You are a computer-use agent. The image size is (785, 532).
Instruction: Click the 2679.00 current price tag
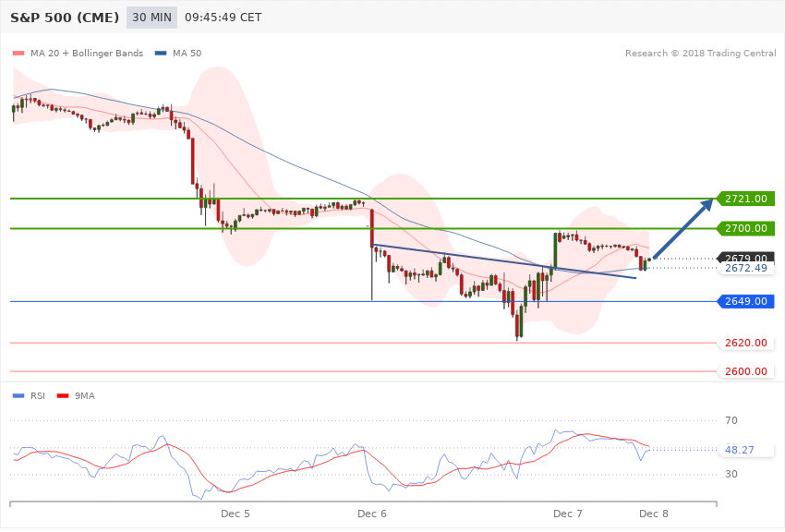(x=746, y=258)
